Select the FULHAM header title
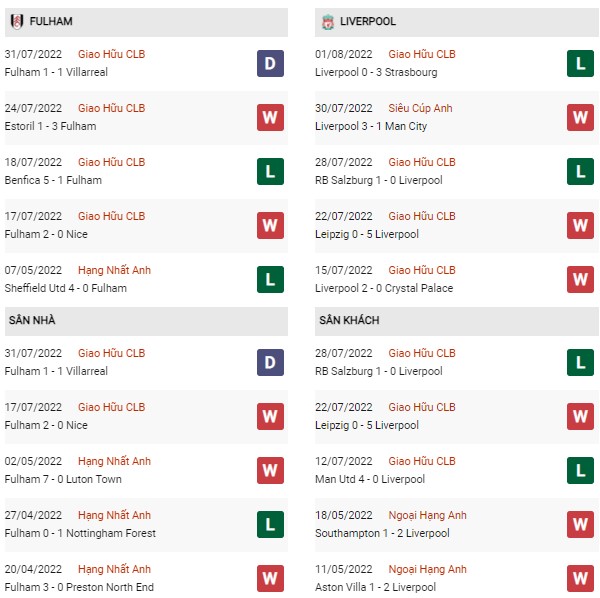This screenshot has height=598, width=600. point(51,21)
